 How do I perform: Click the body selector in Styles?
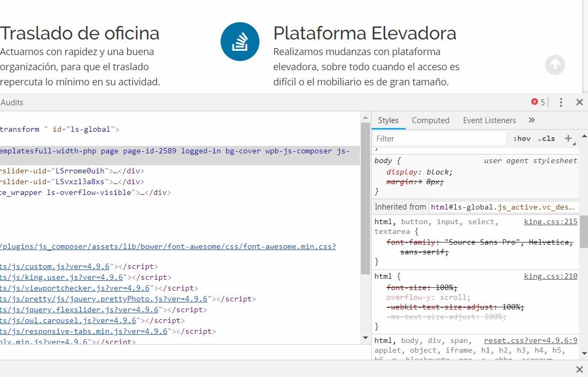pos(383,161)
